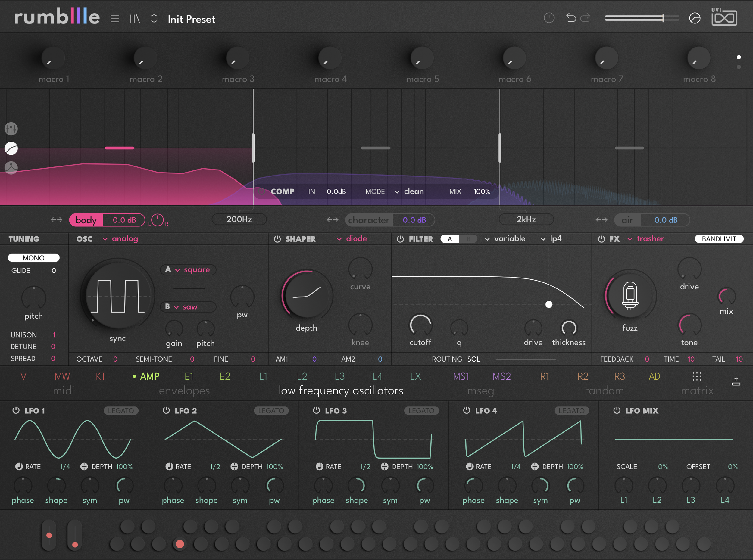Open the FX trasher type dropdown
This screenshot has width=753, height=560.
[x=645, y=239]
